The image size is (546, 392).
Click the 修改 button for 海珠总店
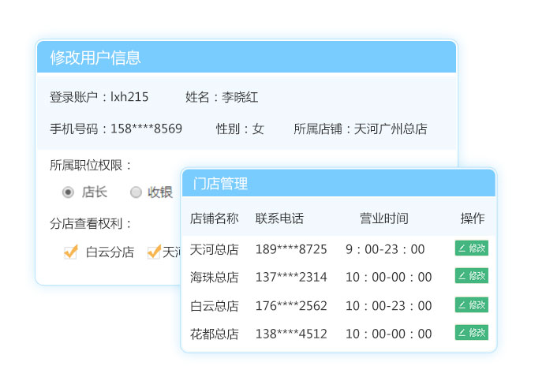471,276
